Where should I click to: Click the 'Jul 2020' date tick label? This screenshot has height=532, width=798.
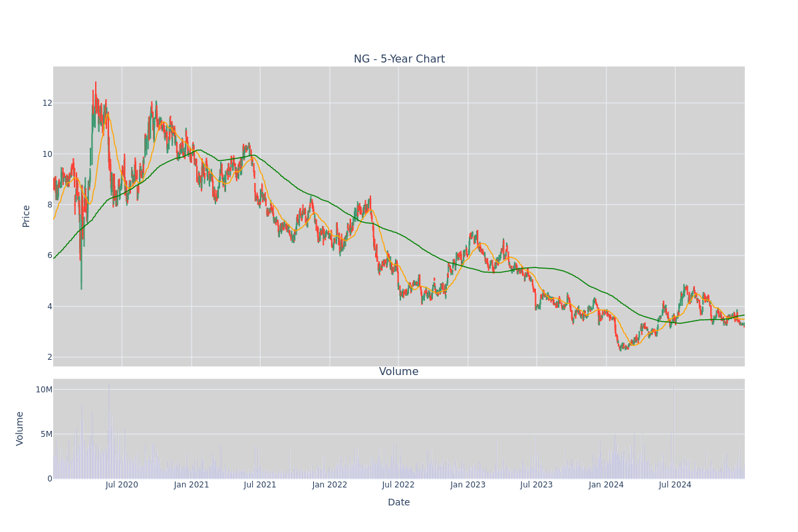[x=122, y=485]
